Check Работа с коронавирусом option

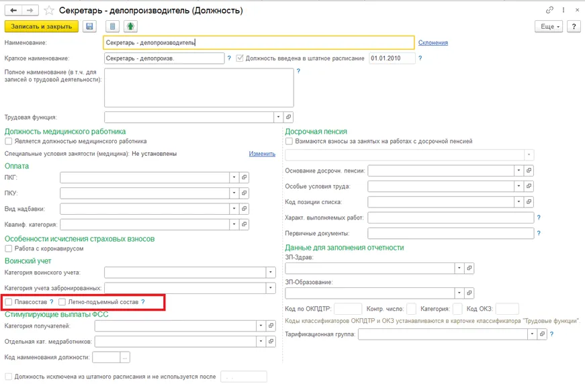[x=9, y=249]
